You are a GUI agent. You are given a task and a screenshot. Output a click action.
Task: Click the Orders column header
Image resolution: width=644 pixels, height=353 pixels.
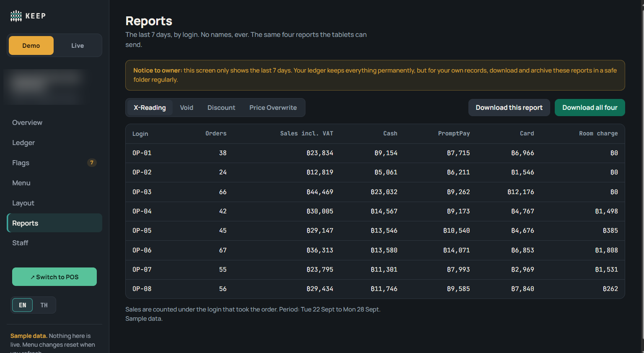tap(216, 133)
